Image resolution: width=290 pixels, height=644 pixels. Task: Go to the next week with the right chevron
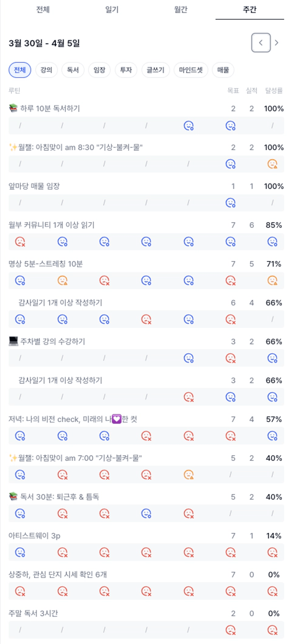[277, 43]
